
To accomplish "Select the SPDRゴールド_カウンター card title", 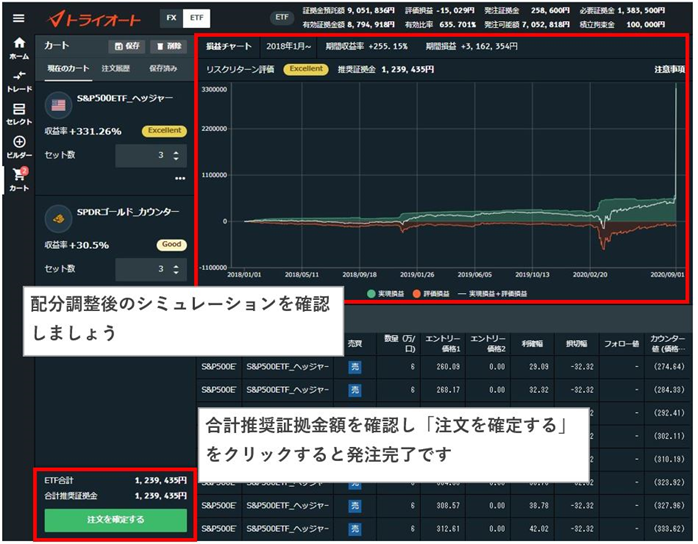I will 128,212.
